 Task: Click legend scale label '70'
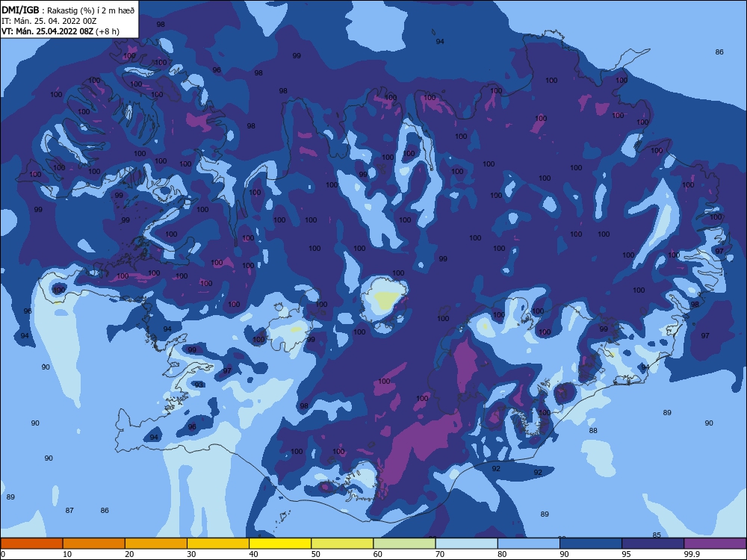coord(440,554)
